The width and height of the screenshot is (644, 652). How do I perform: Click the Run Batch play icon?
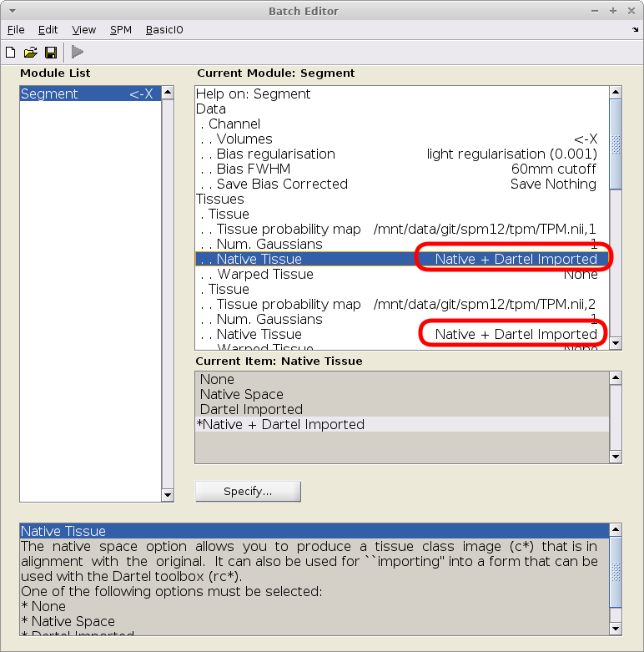(78, 53)
